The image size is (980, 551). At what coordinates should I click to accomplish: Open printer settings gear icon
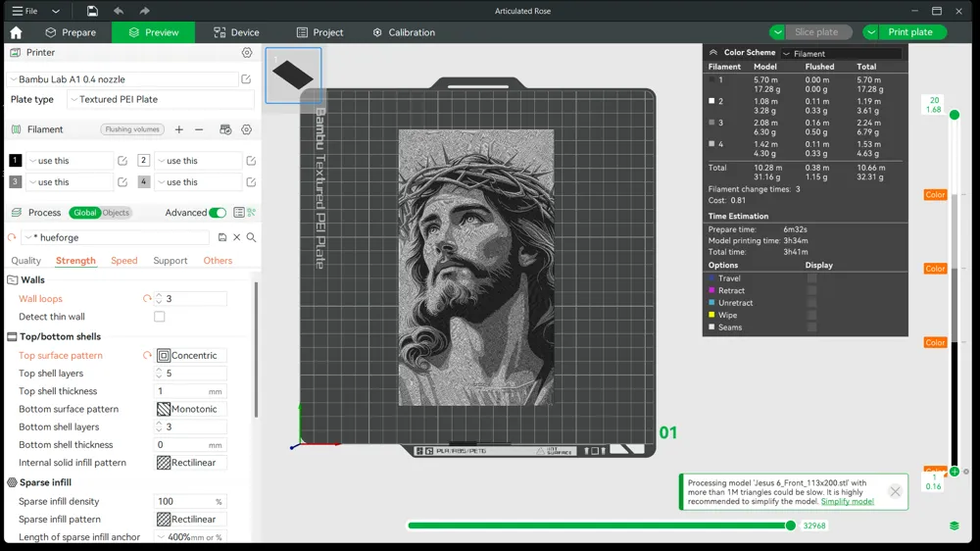(247, 53)
